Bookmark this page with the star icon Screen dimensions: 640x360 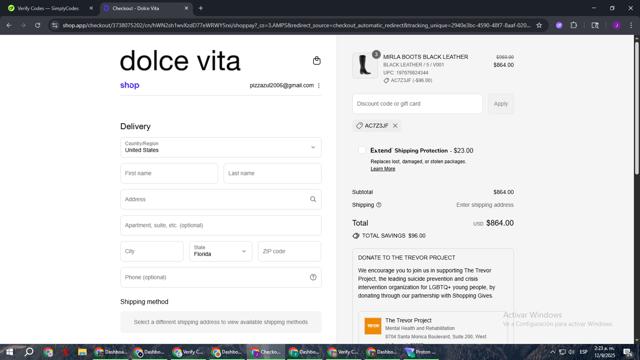coord(539,25)
